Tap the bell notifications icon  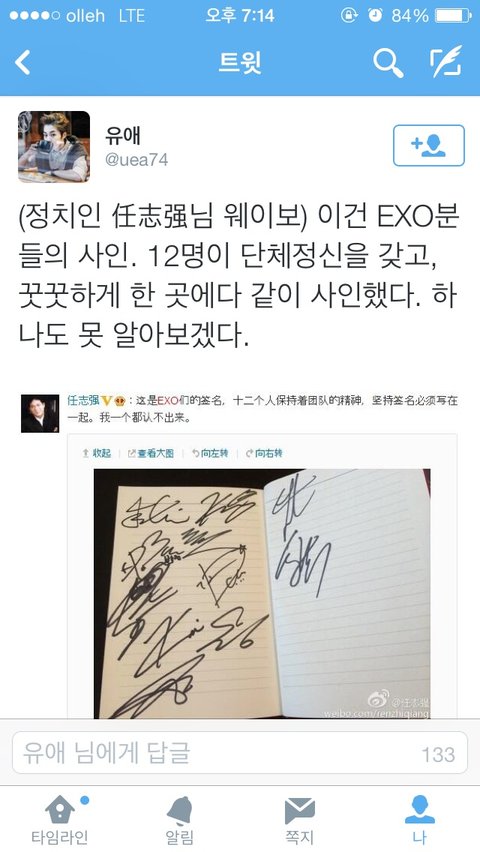coord(179,811)
